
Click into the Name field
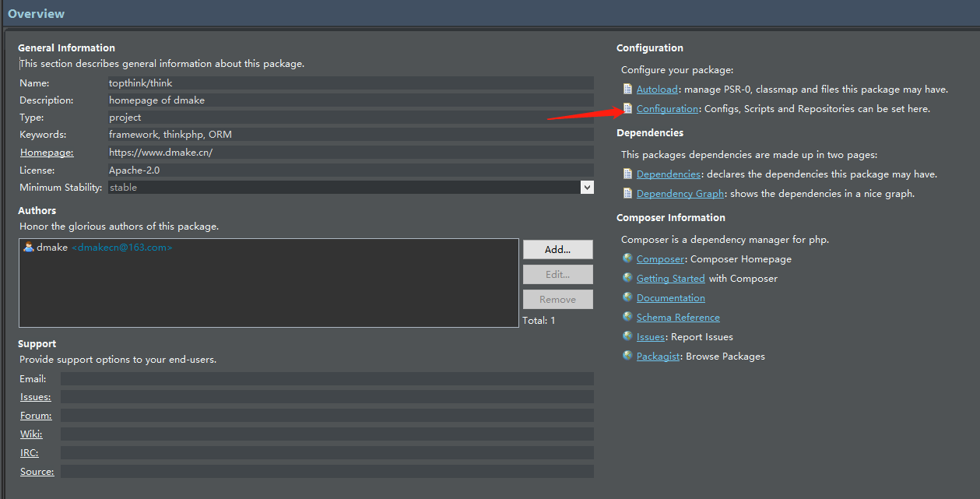pos(350,83)
